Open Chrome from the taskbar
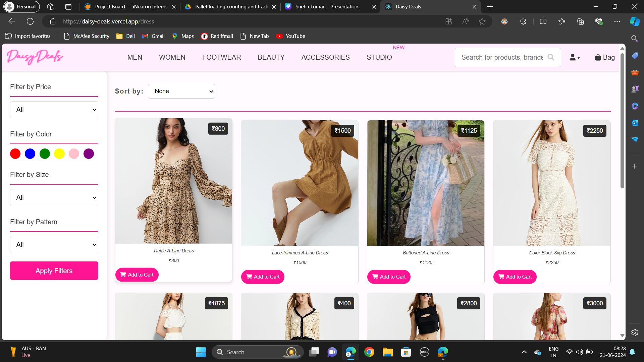Image resolution: width=644 pixels, height=362 pixels. (369, 352)
